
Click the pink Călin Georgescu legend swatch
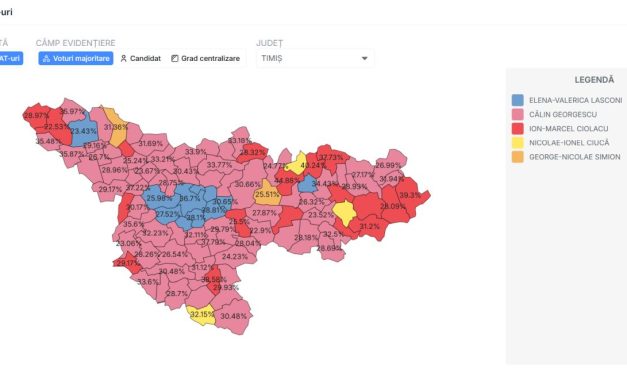[x=517, y=114]
